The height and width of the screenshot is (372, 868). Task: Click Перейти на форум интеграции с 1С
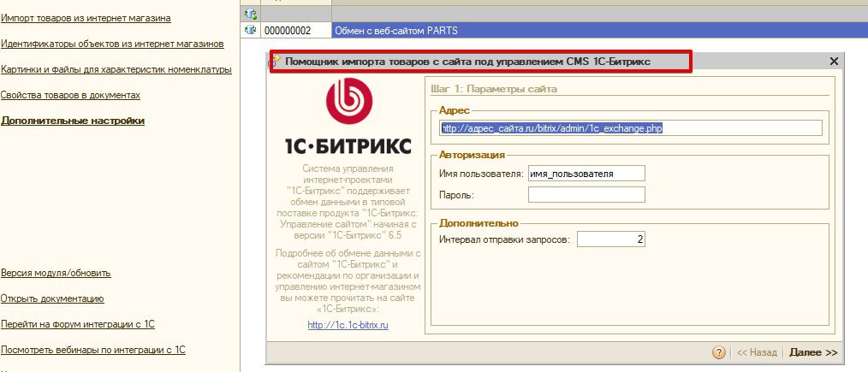click(77, 324)
